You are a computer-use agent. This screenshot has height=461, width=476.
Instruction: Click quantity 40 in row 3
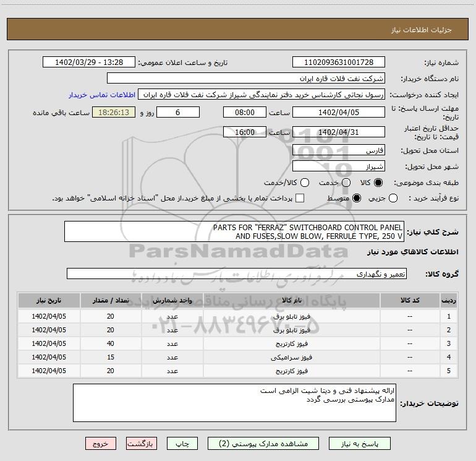[111, 343]
